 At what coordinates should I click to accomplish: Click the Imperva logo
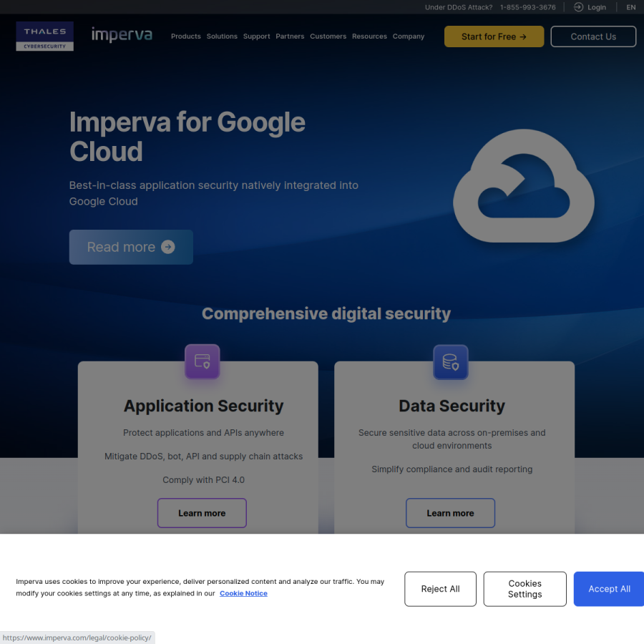click(122, 35)
